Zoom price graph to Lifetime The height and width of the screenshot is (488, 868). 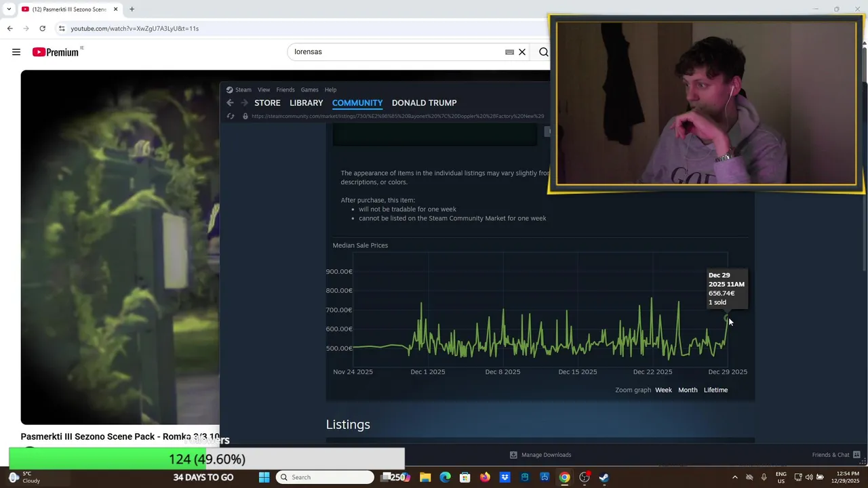(x=715, y=390)
